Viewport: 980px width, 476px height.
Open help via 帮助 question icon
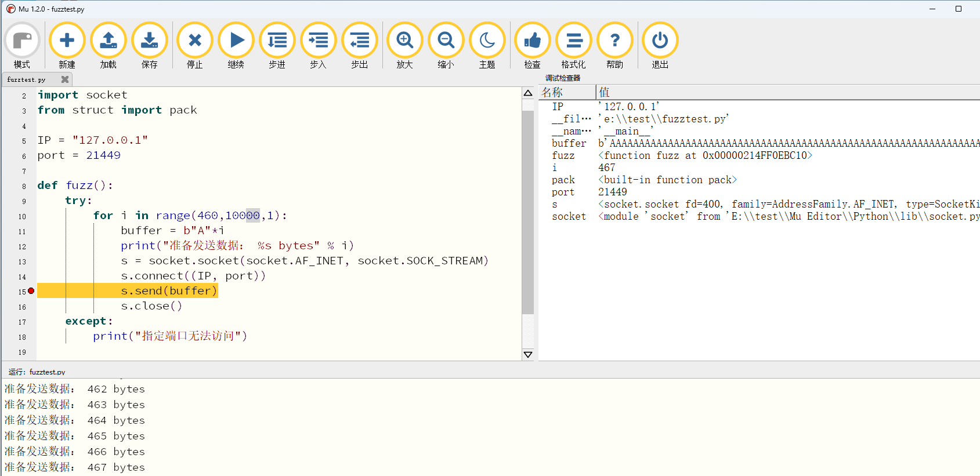pos(615,46)
